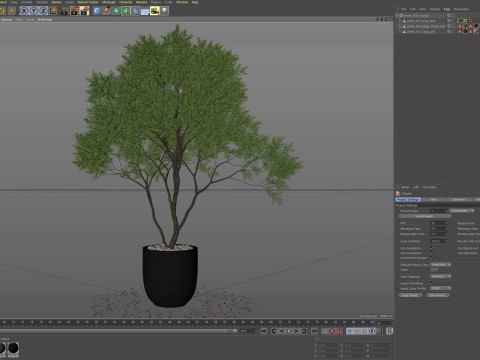Click the black material thumbnail

click(13, 349)
